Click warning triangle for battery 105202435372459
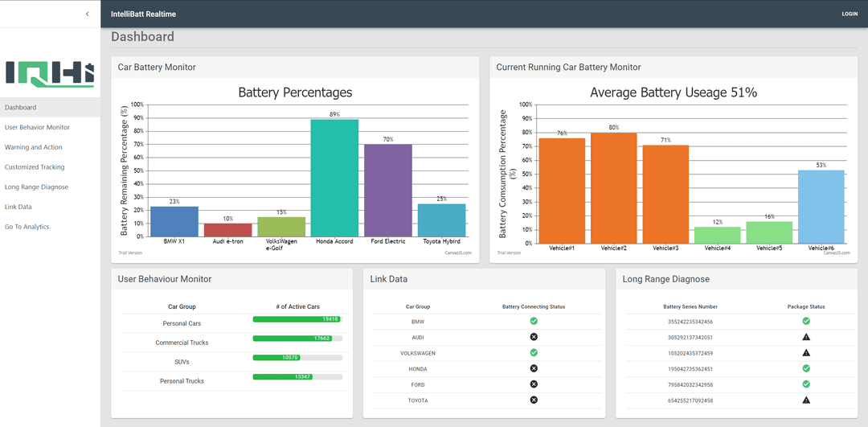Screen dimensions: 868x427 (x=806, y=352)
